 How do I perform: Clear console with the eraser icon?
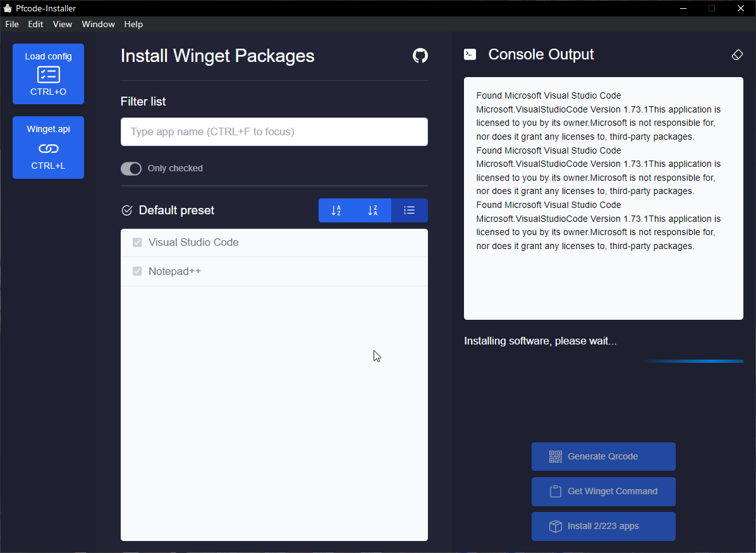[x=736, y=55]
